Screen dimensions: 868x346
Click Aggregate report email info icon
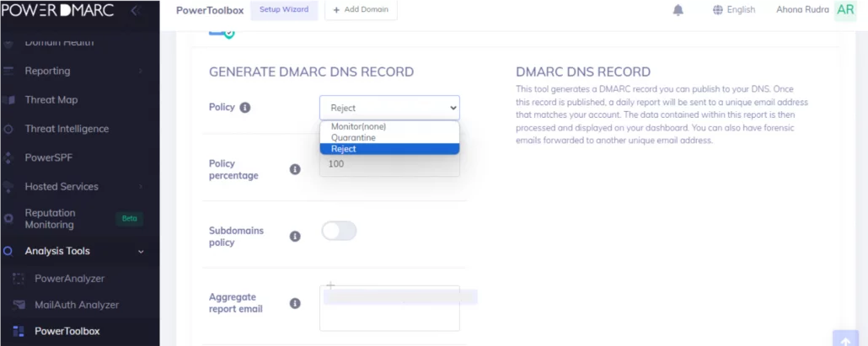295,303
